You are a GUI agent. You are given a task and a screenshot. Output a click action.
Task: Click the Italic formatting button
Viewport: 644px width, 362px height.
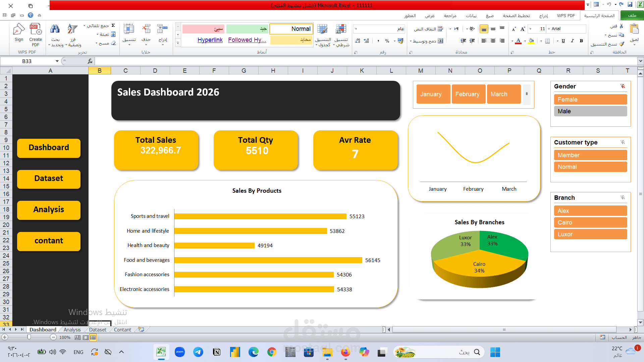572,41
